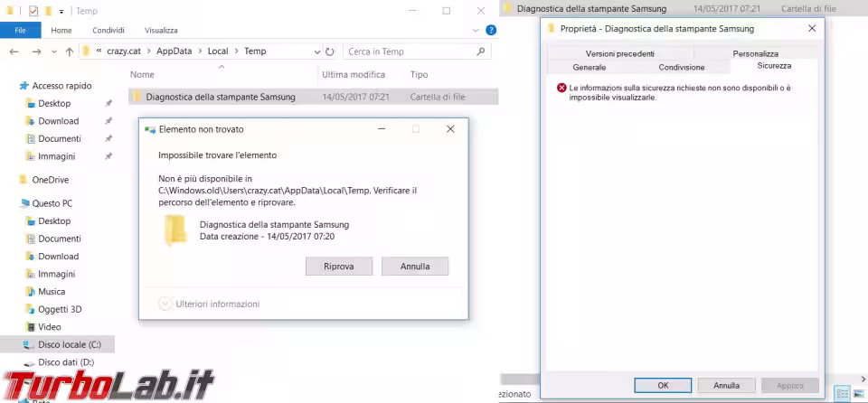Image resolution: width=868 pixels, height=403 pixels.
Task: Open the Condivisione tab
Action: click(682, 67)
